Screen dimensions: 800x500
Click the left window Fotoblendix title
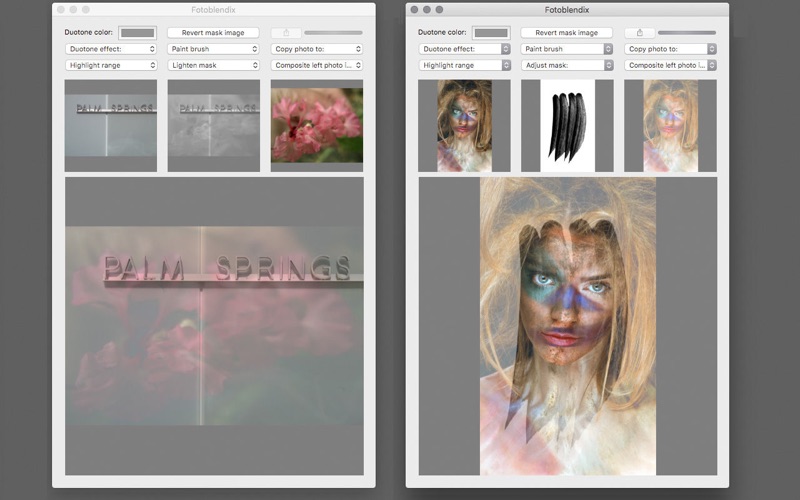click(x=213, y=10)
